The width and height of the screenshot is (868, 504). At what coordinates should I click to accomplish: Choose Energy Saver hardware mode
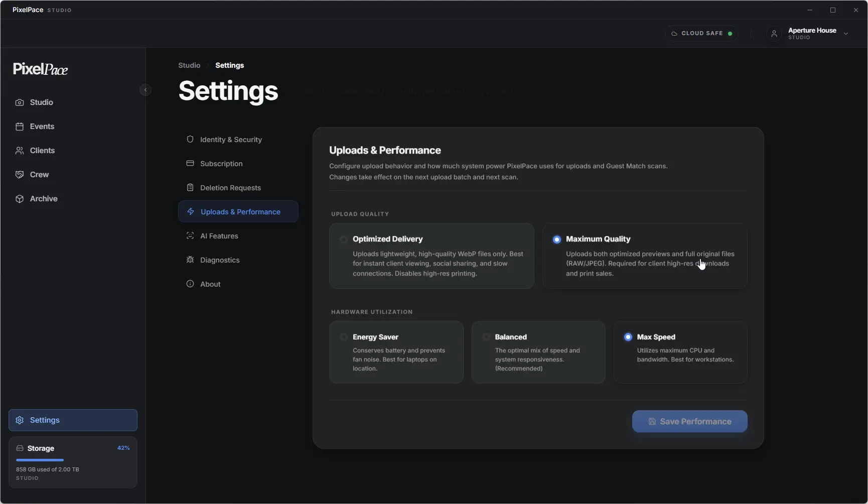(x=396, y=352)
